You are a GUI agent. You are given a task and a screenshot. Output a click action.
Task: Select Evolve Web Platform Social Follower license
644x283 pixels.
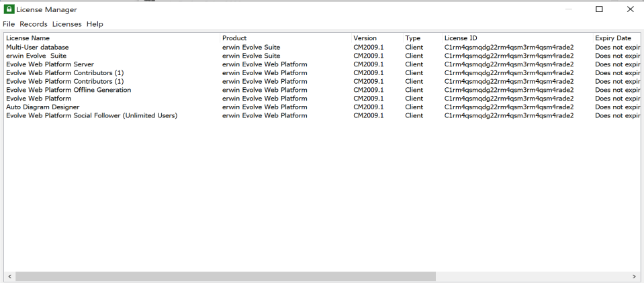(91, 115)
